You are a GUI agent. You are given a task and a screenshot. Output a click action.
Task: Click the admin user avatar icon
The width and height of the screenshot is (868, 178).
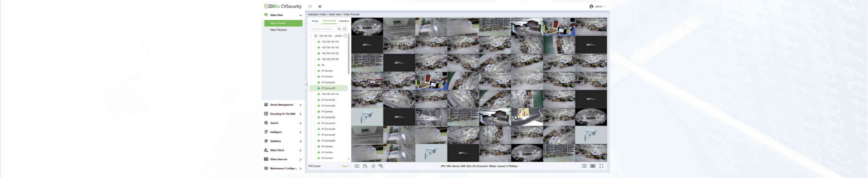(x=591, y=6)
